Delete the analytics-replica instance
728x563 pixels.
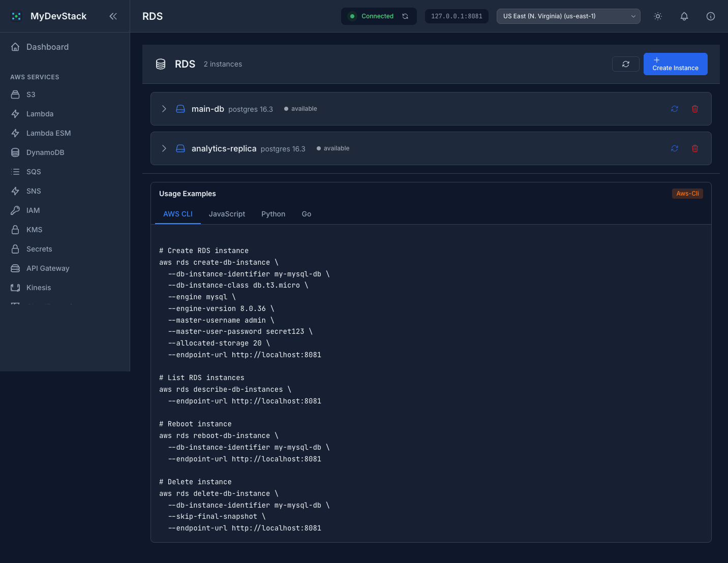[x=695, y=148]
